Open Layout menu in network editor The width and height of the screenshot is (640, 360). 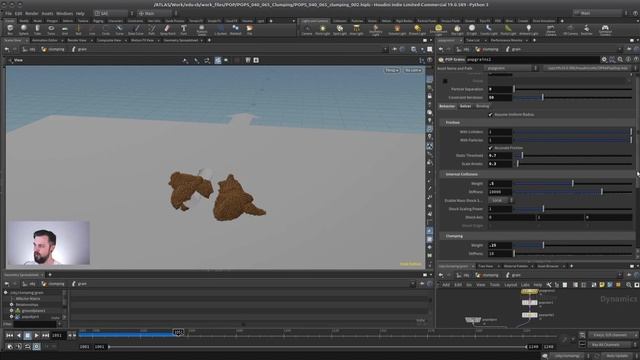tap(510, 285)
